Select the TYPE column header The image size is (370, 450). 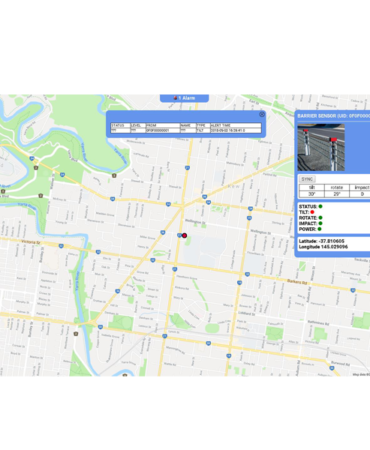(203, 125)
